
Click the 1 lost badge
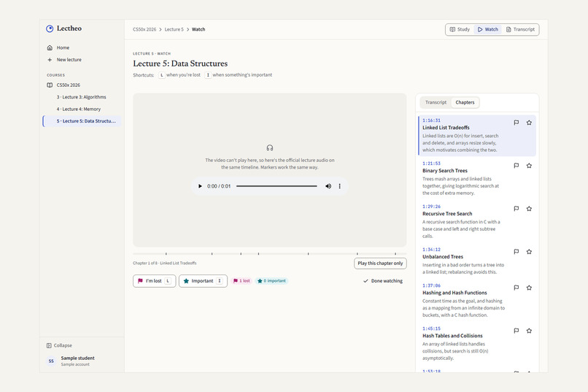(241, 281)
